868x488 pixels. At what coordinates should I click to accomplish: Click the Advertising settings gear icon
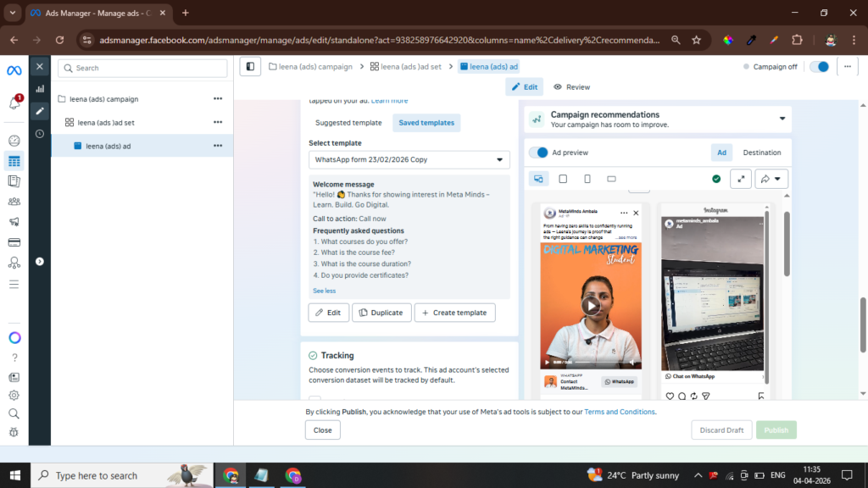tap(14, 395)
